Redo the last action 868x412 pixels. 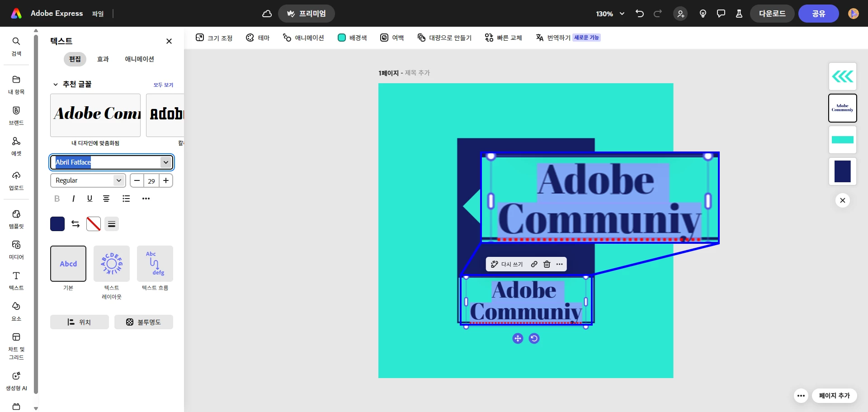click(658, 14)
